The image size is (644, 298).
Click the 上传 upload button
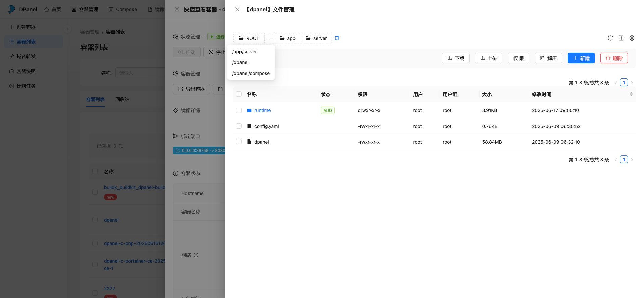pos(488,58)
